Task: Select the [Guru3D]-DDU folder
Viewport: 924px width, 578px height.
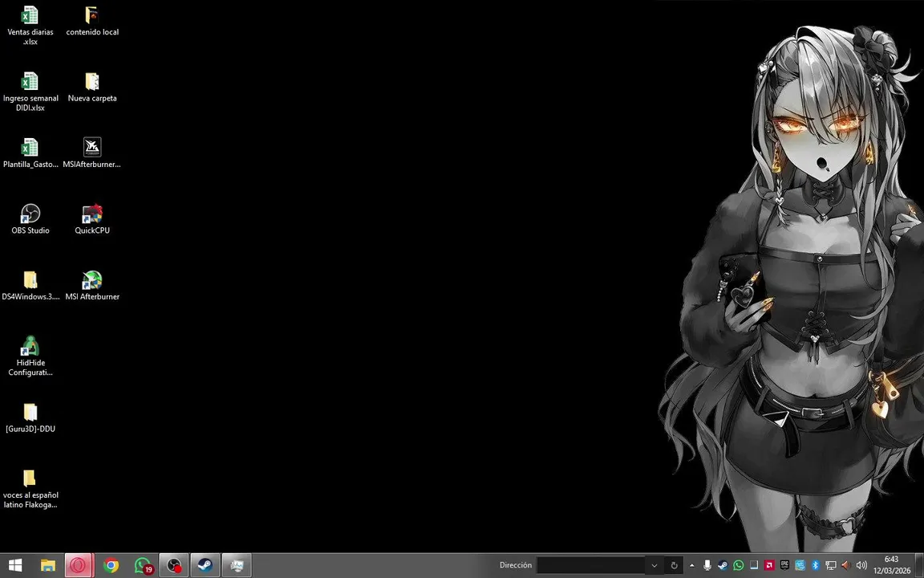Action: point(30,418)
